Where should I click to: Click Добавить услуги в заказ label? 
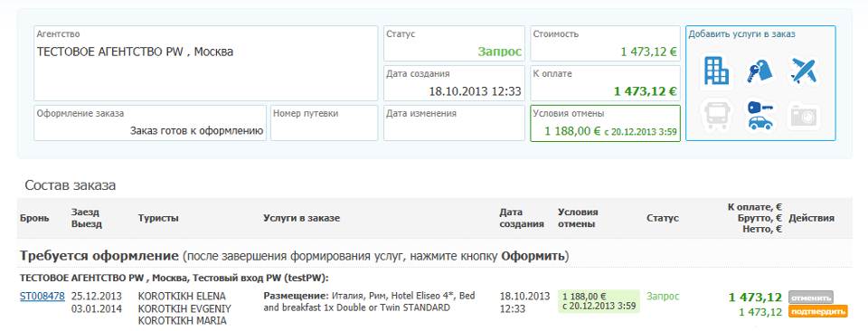pyautogui.click(x=741, y=33)
